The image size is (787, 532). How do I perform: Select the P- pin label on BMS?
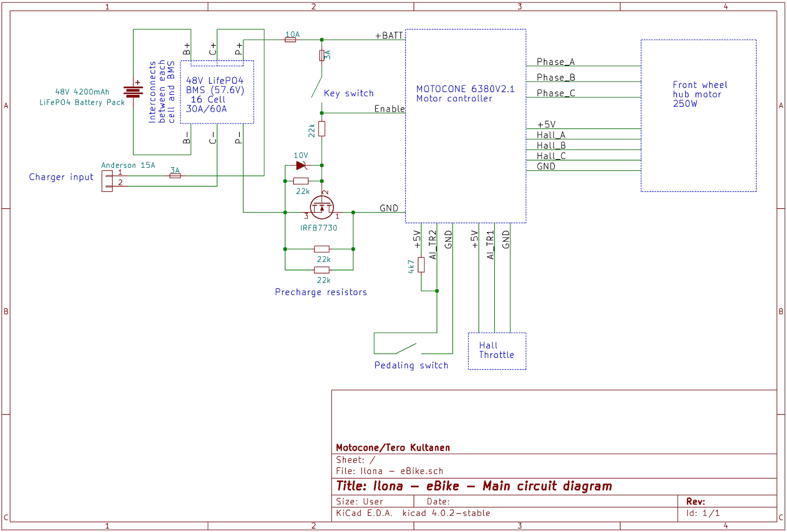239,138
